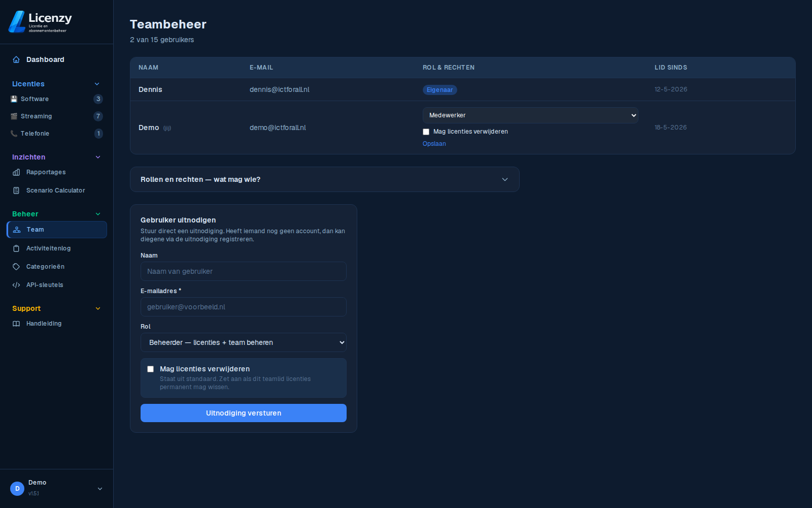Viewport: 812px width, 508px height.
Task: Click the Software floppy disk icon
Action: coord(14,99)
